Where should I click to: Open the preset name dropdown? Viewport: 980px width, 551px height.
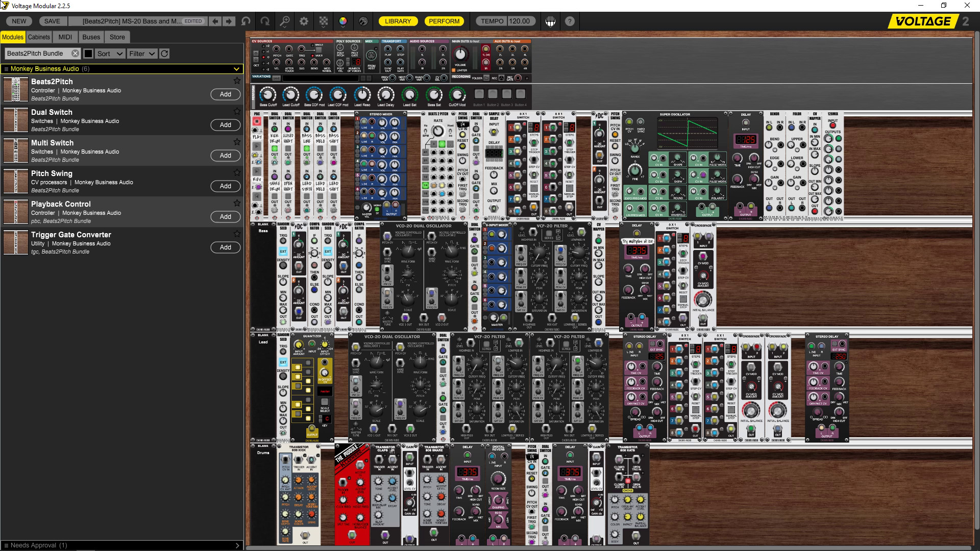tap(138, 21)
